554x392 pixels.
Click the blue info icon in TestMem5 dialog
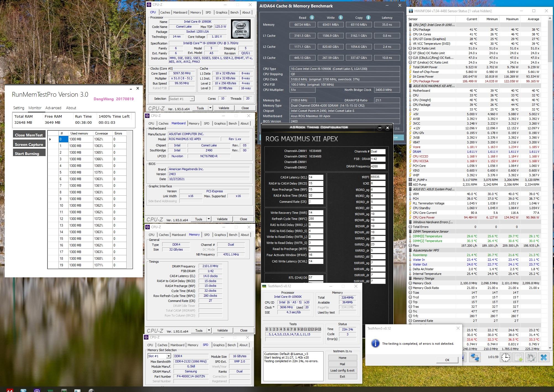click(x=375, y=343)
